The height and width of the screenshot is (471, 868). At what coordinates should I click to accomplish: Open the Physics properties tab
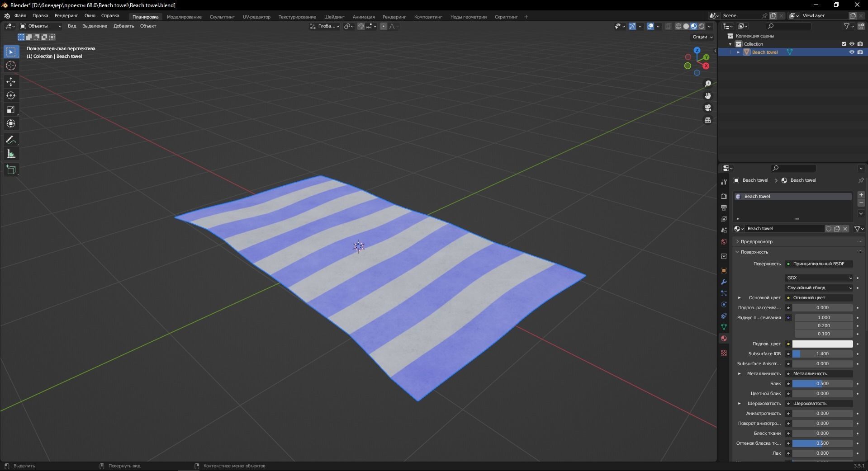pyautogui.click(x=724, y=305)
